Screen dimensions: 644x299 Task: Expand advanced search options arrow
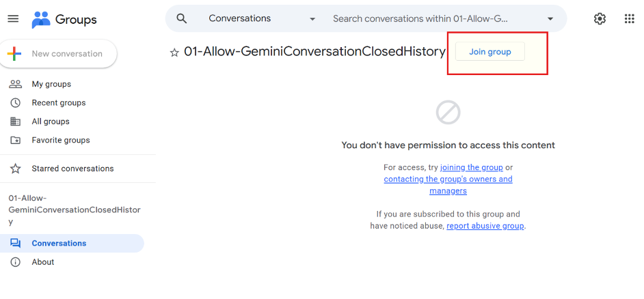pos(550,19)
